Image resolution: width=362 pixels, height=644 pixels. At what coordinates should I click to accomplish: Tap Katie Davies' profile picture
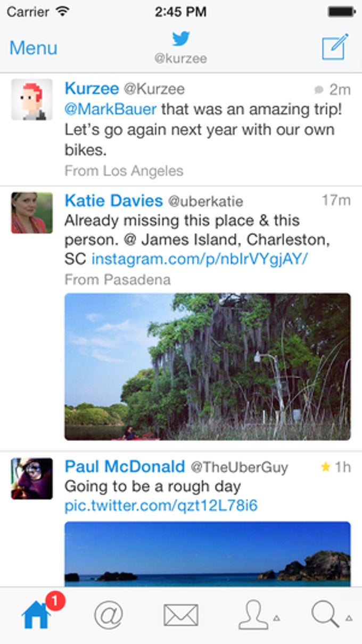(32, 213)
